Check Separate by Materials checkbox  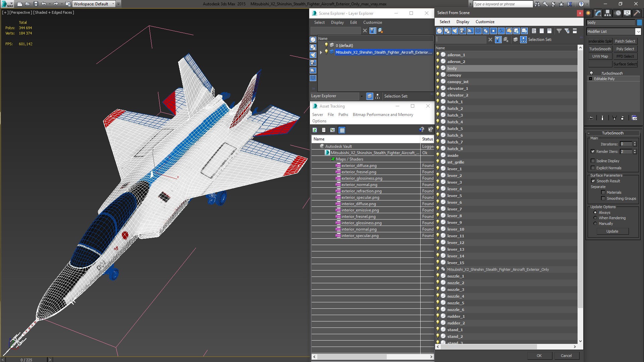603,192
